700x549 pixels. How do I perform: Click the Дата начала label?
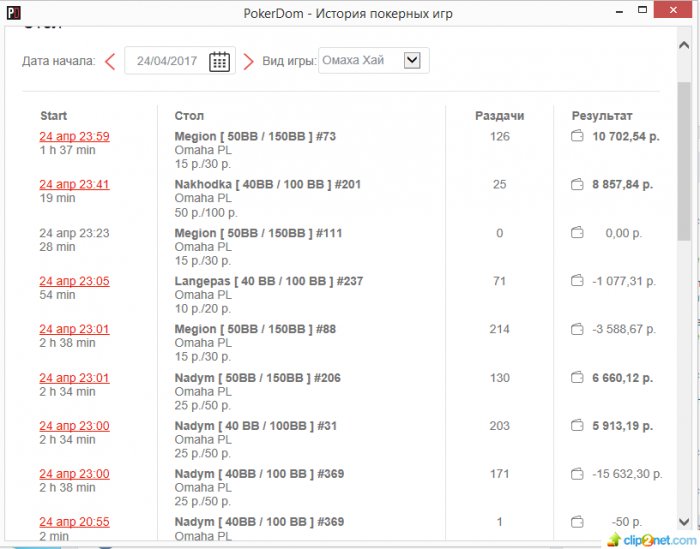pos(59,61)
